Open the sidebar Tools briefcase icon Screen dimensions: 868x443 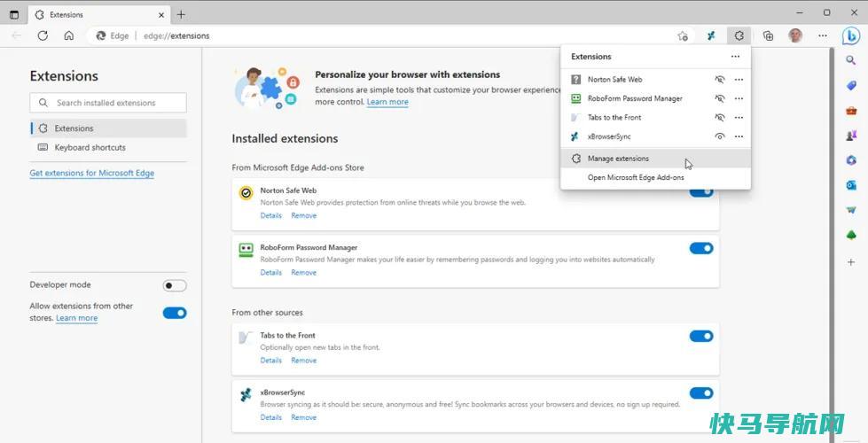pos(851,111)
